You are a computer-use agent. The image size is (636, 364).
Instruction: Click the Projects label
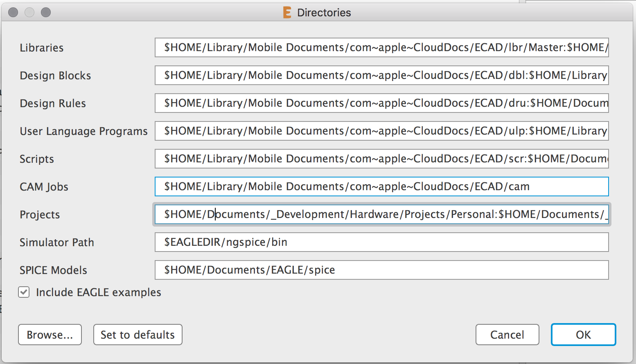click(x=39, y=214)
